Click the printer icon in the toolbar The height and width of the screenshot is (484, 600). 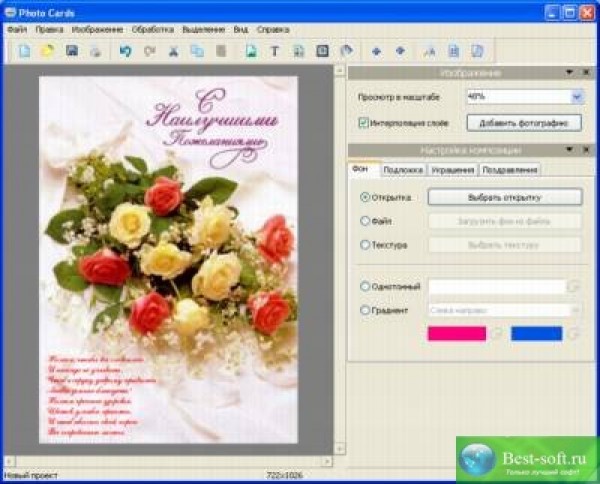coord(96,51)
